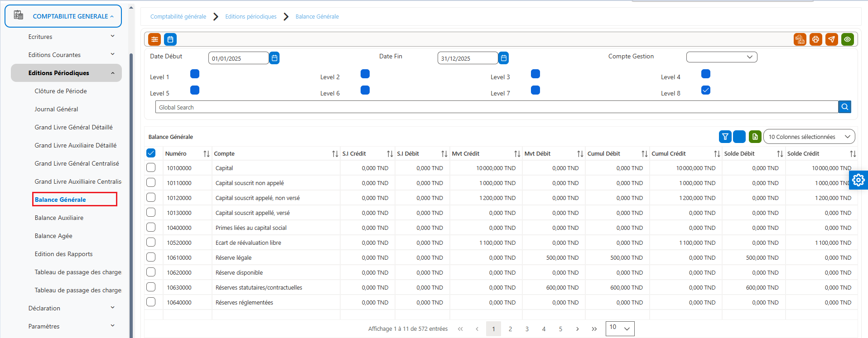Viewport: 868px width, 338px height.
Task: Open the 10 Colonnes sélectionnées dropdown
Action: 809,137
